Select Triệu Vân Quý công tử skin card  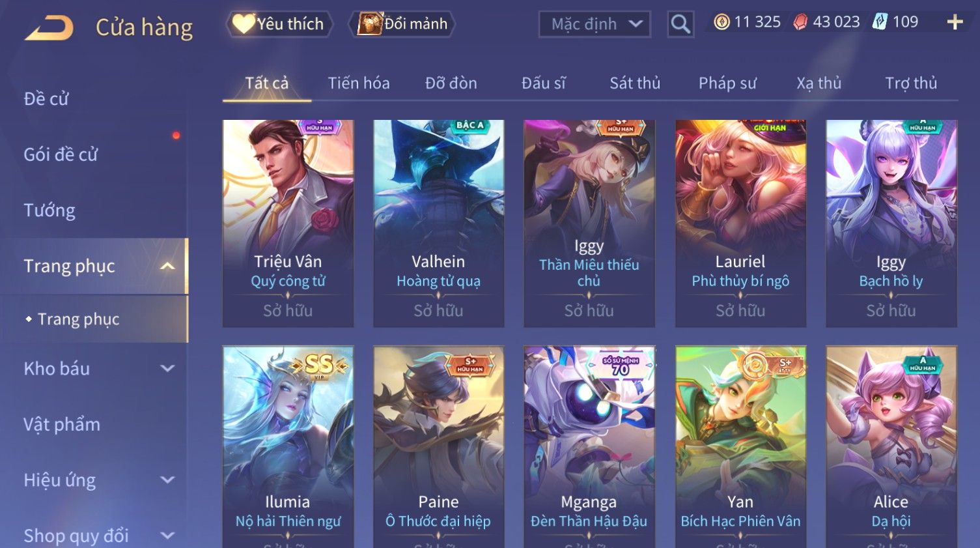pyautogui.click(x=288, y=223)
